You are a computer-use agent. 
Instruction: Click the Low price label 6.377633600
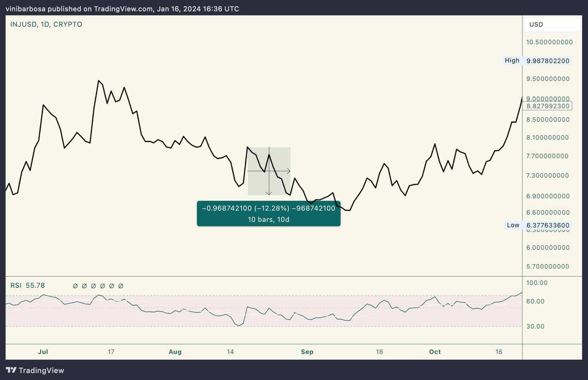point(547,225)
